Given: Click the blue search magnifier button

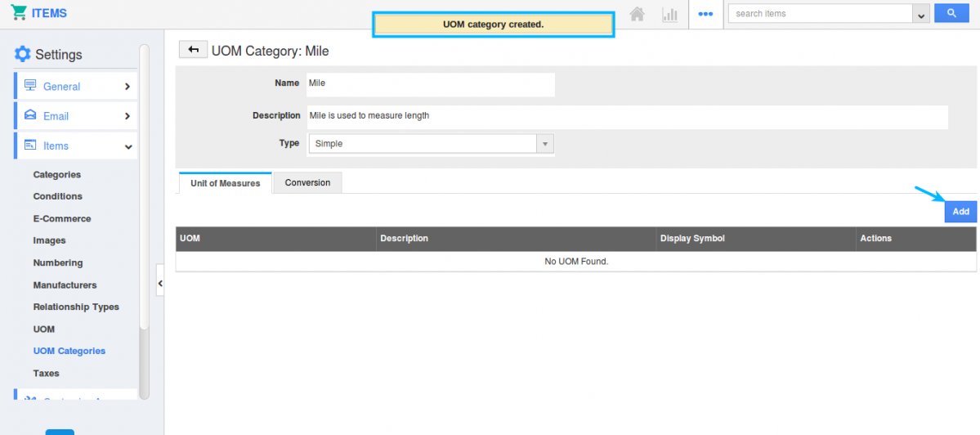Looking at the screenshot, I should point(951,13).
